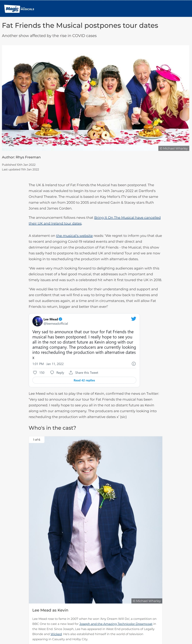Click the @leemeadofficial Twitter handle
Screen dimensions: 192x644
pyautogui.click(x=56, y=324)
